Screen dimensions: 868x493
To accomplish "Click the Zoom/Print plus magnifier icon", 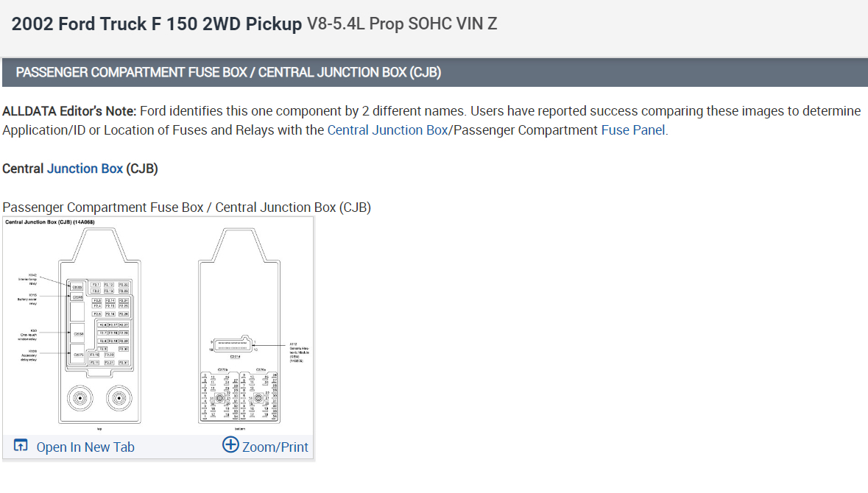I will 230,445.
